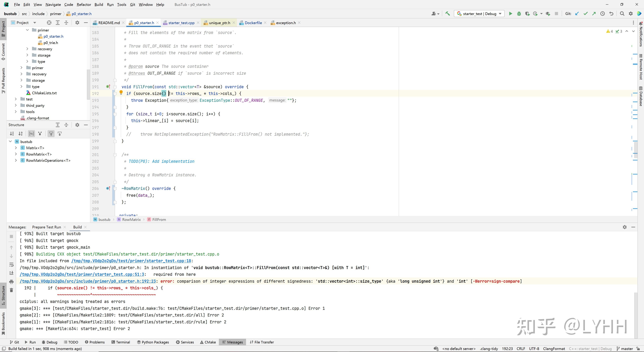This screenshot has height=352, width=644.
Task: Open the Search Everywhere magnifier icon
Action: point(622,14)
